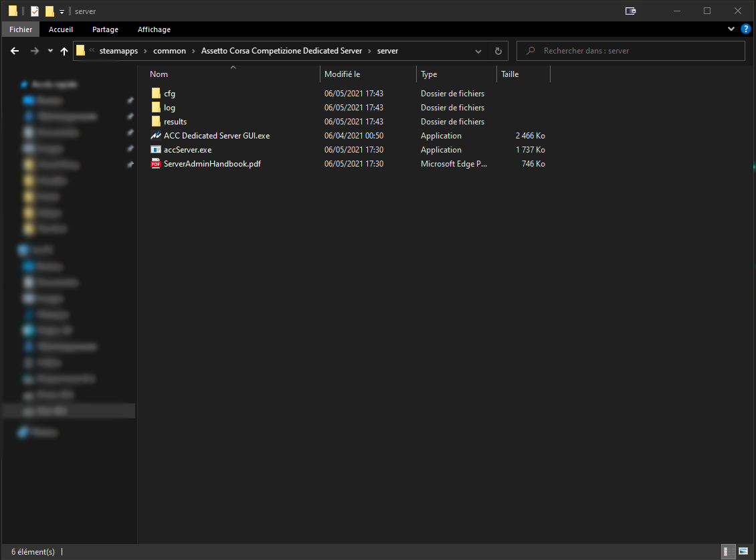Select the Affichage tab
This screenshot has width=756, height=560.
(x=154, y=29)
